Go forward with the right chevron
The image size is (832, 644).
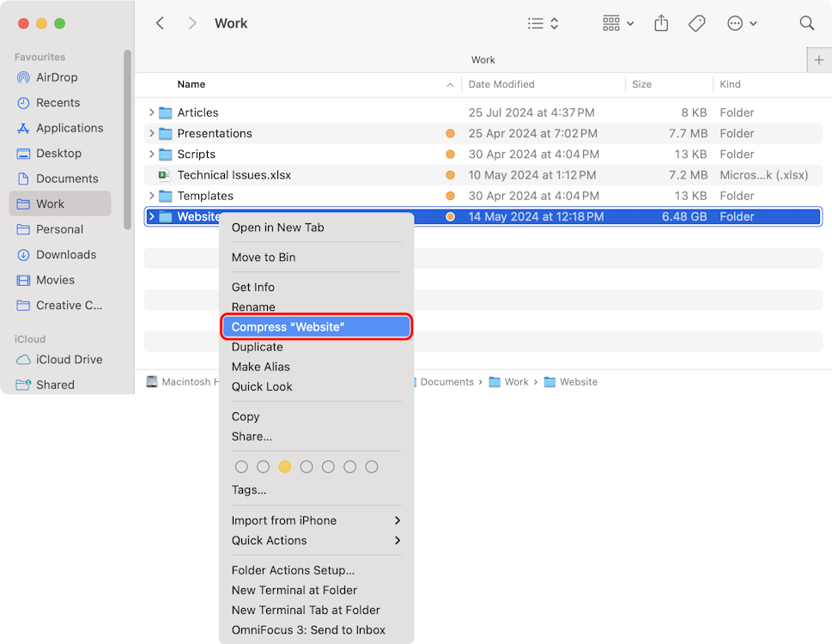click(192, 23)
